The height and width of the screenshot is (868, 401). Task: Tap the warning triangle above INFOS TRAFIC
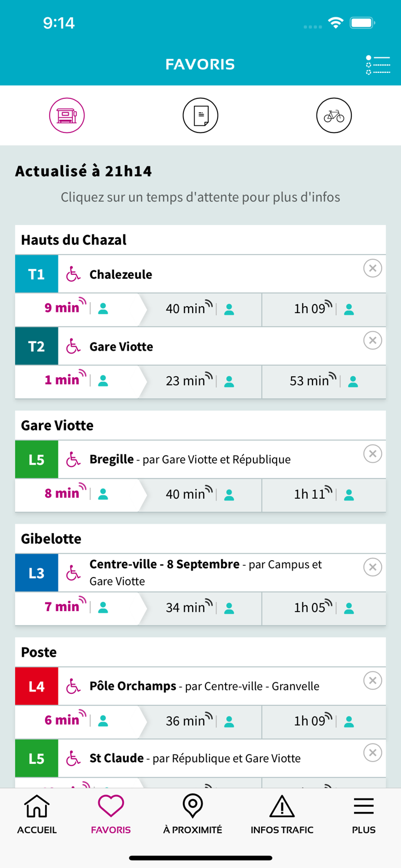[282, 805]
